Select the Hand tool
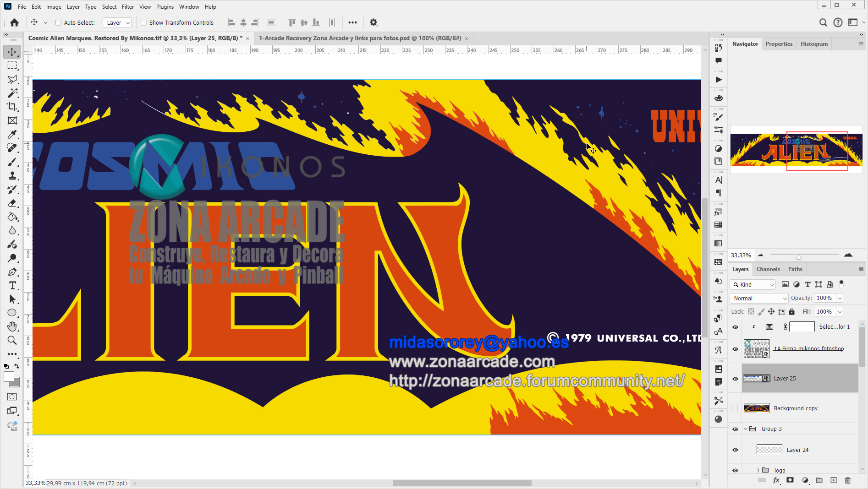 tap(12, 326)
